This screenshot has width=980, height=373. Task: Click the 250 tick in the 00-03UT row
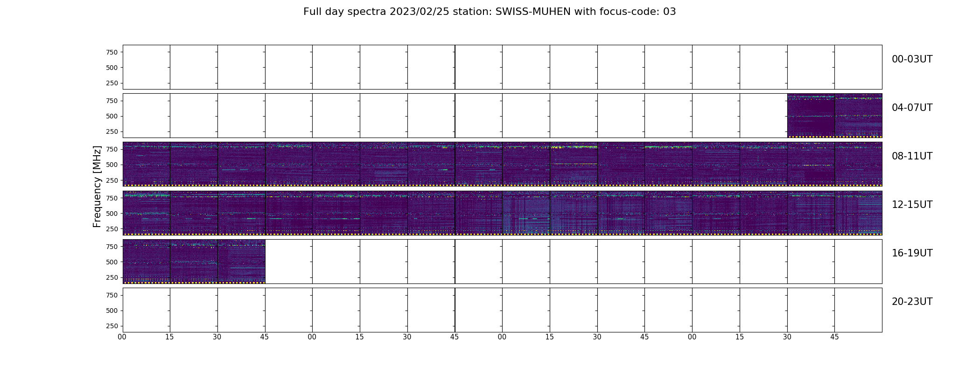coord(112,83)
